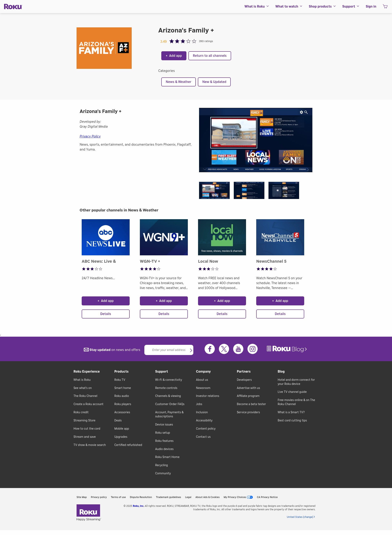
Task: Open Site Map link
Action: coord(81,497)
